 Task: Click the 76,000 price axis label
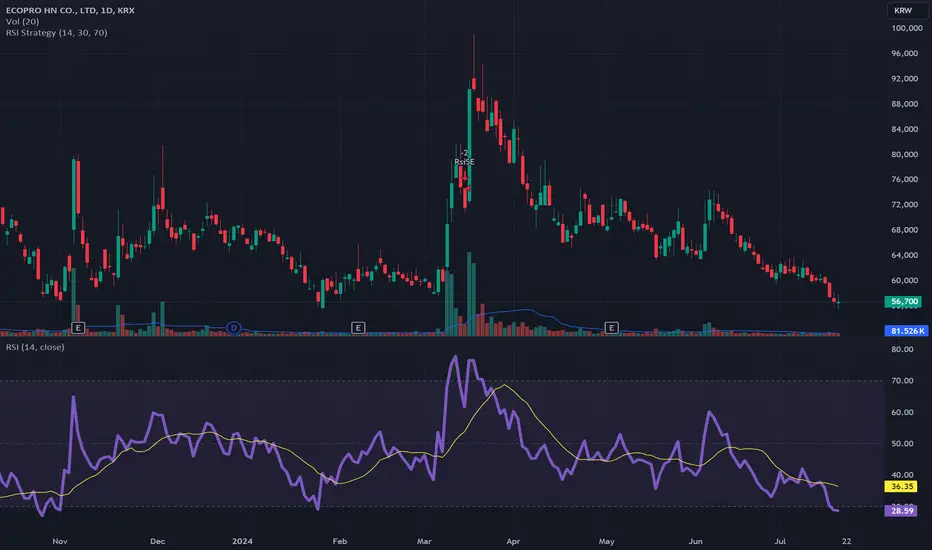(x=904, y=180)
